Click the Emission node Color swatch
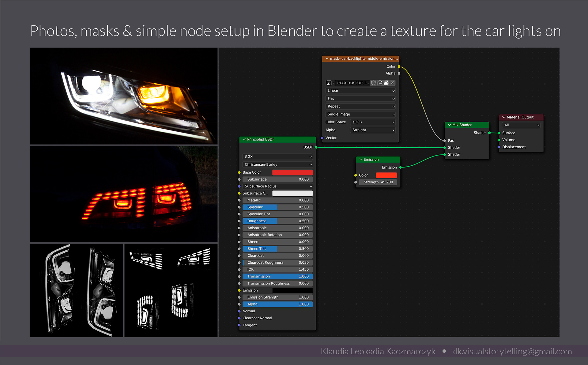The width and height of the screenshot is (588, 365). point(386,175)
